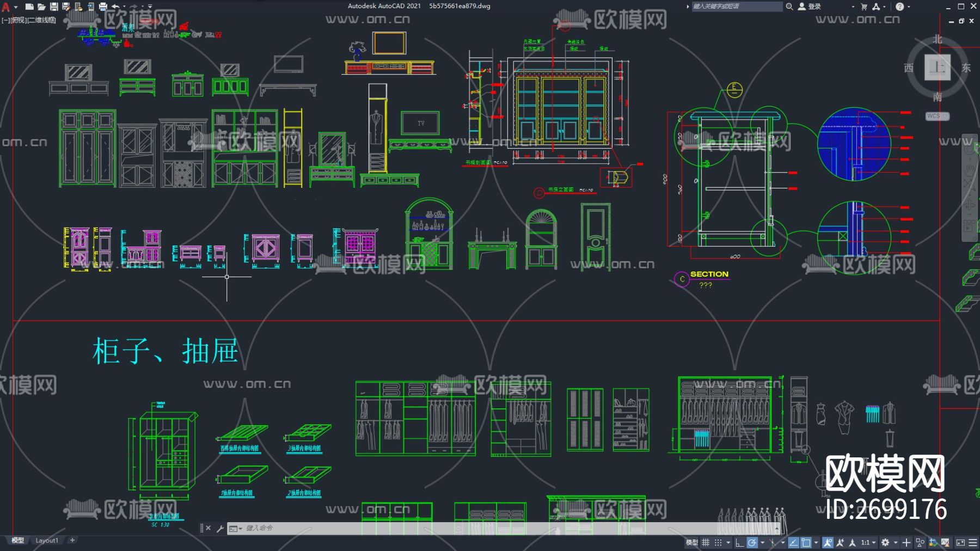Open command line customize wrench icon

tap(220, 528)
